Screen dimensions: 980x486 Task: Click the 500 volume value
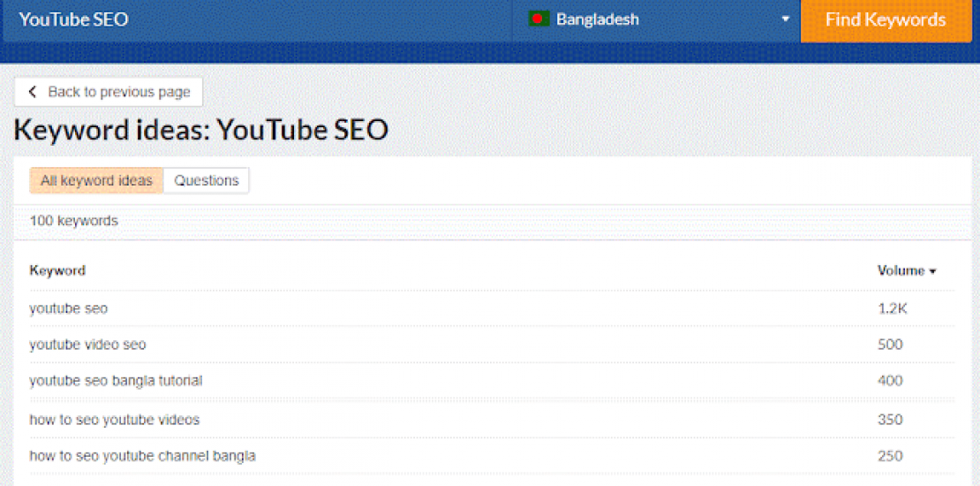(890, 345)
